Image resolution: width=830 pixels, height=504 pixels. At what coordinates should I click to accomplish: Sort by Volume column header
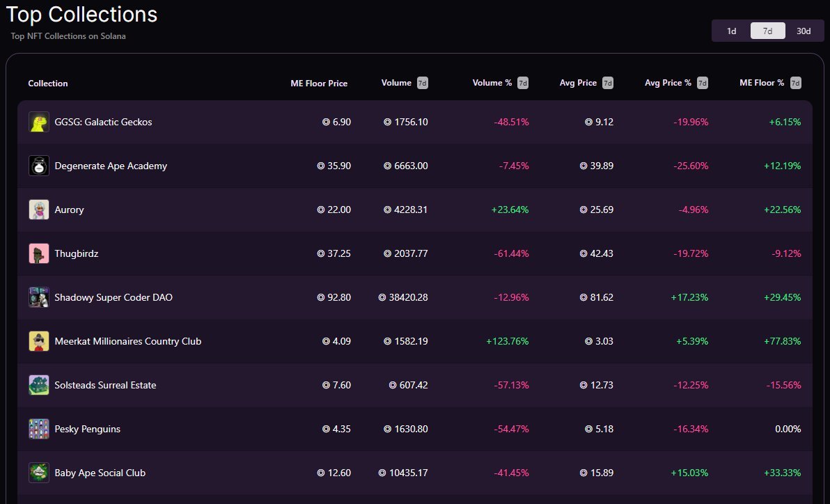pyautogui.click(x=396, y=83)
